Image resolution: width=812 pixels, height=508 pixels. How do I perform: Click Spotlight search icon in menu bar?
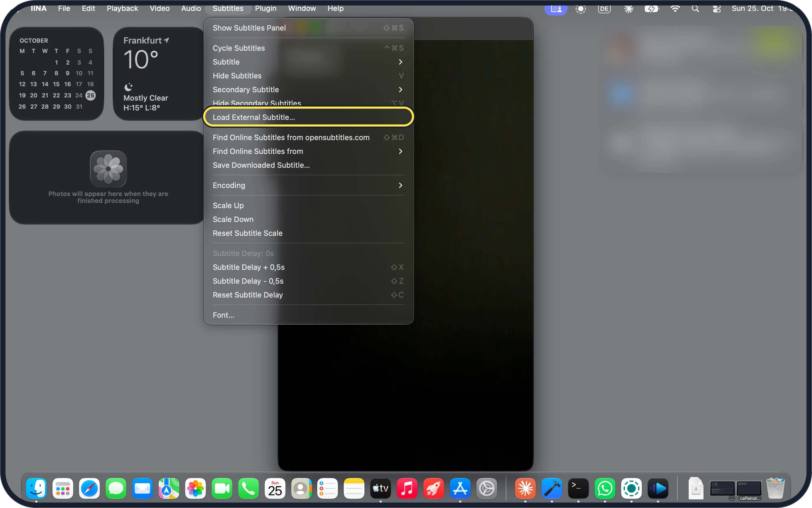(x=696, y=9)
